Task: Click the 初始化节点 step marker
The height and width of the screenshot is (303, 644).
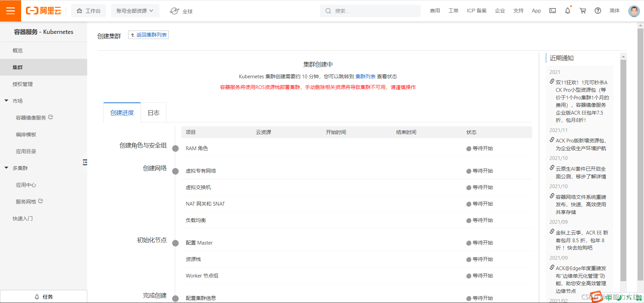Action: (175, 243)
